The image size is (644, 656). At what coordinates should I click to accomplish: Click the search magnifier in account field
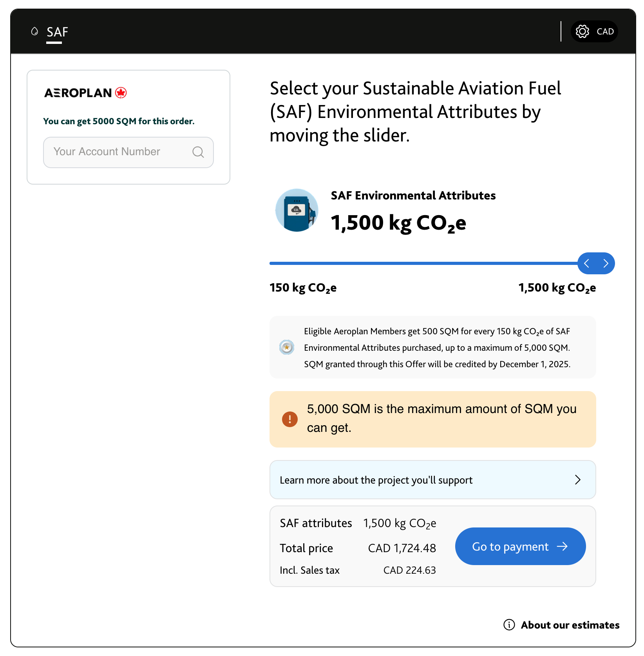click(x=198, y=152)
